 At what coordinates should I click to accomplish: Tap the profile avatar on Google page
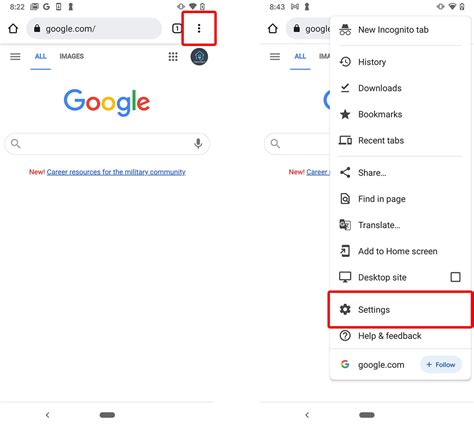[199, 57]
